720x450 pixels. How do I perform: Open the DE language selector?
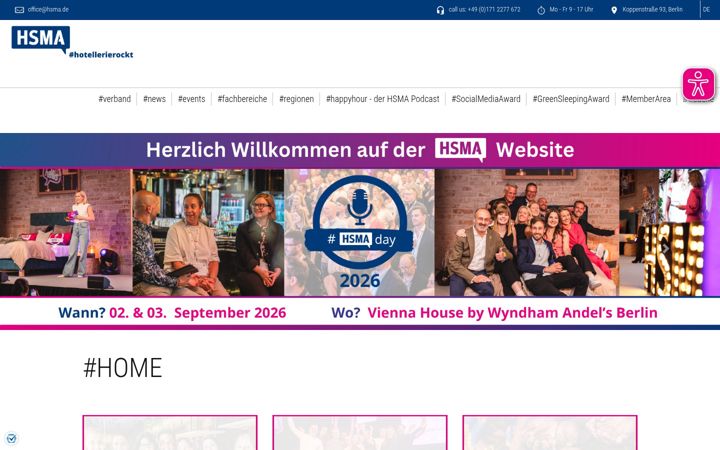[x=706, y=9]
